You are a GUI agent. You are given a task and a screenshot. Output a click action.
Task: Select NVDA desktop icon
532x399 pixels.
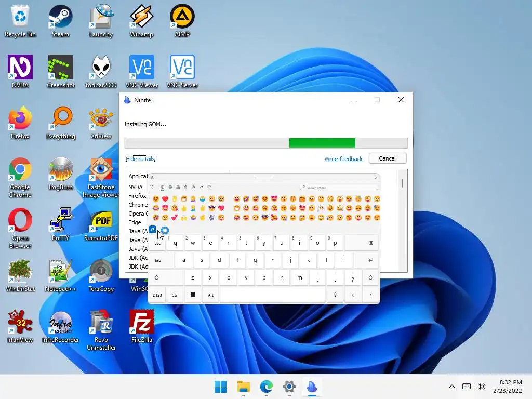pyautogui.click(x=20, y=72)
